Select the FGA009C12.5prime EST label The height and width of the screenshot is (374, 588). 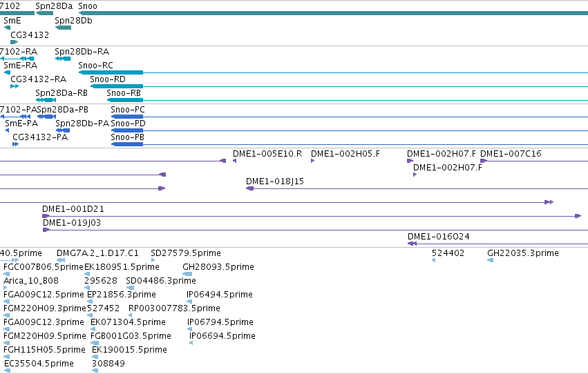tap(44, 295)
